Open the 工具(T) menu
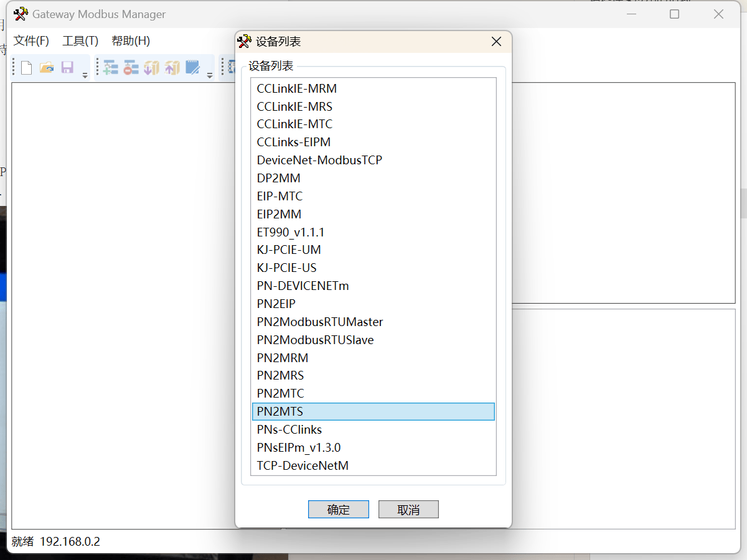This screenshot has height=560, width=747. click(80, 41)
